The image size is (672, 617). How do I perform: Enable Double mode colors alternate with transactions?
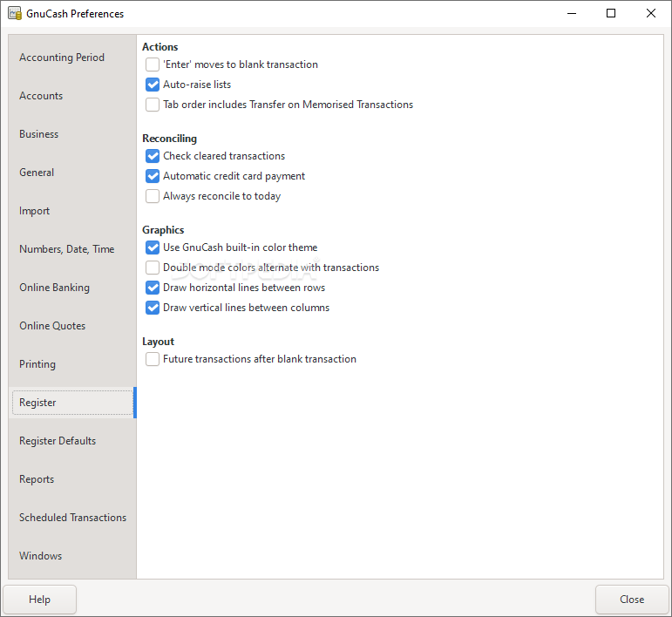[x=153, y=268]
